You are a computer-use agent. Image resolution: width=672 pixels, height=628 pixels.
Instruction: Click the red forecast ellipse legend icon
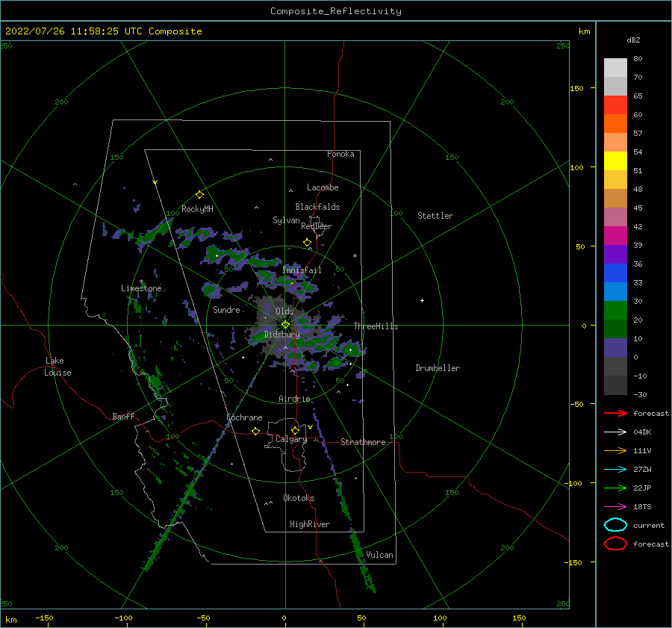[615, 544]
